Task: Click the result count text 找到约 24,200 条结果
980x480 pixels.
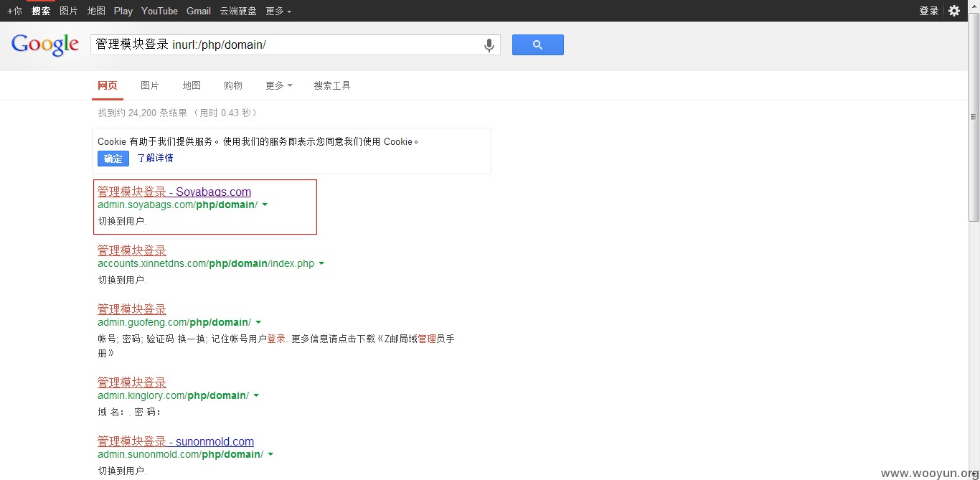Action: click(x=143, y=113)
